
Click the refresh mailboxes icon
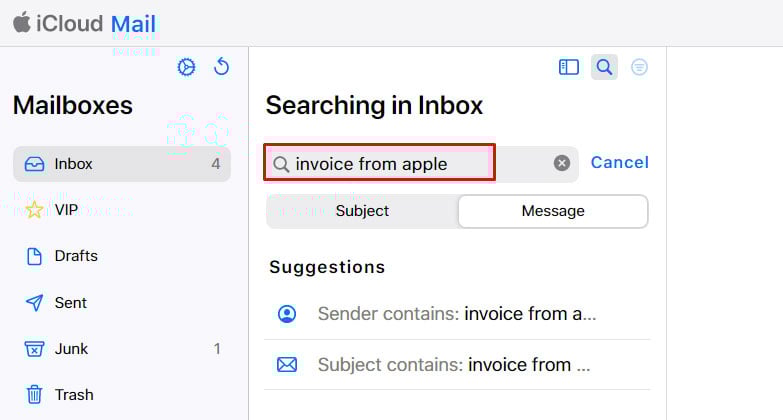(222, 67)
